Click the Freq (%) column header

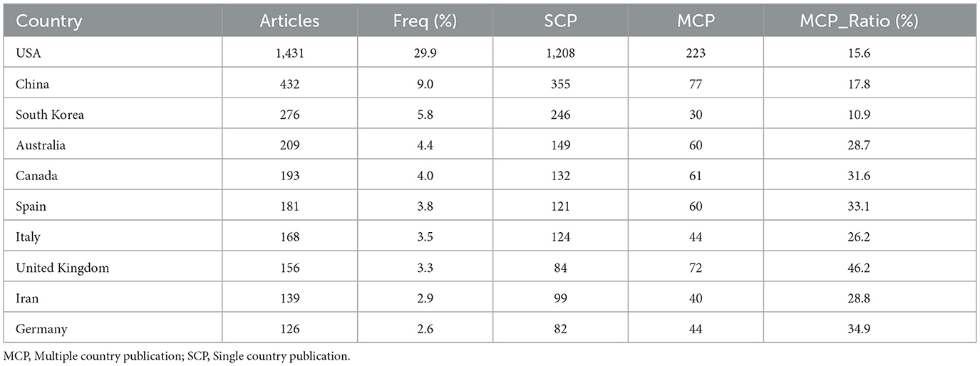coord(425,21)
